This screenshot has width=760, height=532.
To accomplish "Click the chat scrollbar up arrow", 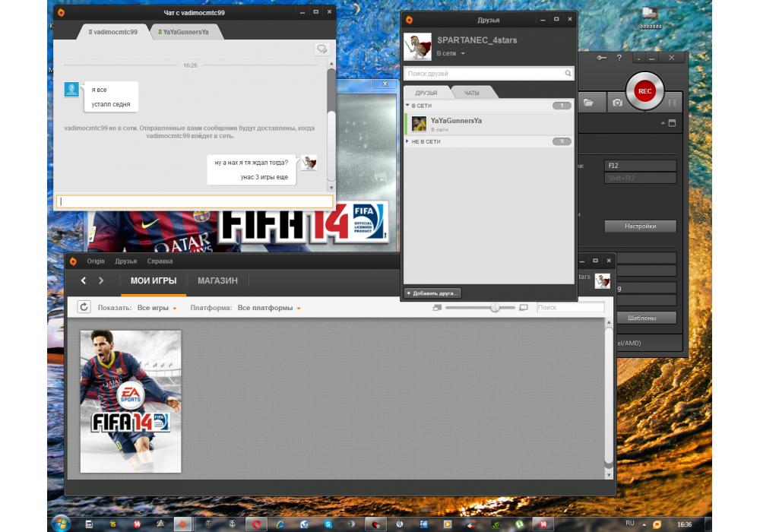I will 331,64.
